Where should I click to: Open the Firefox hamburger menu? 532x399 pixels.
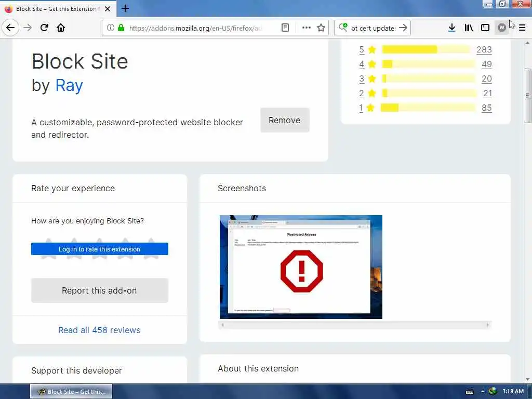[x=522, y=28]
